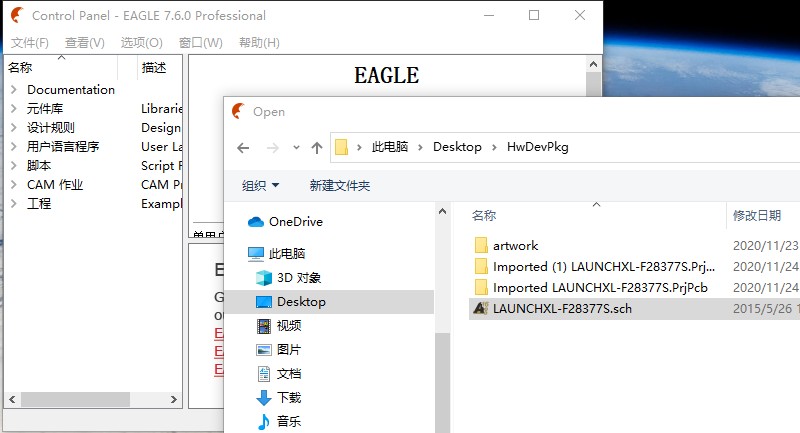Select the artwork folder
The height and width of the screenshot is (433, 800).
(506, 246)
